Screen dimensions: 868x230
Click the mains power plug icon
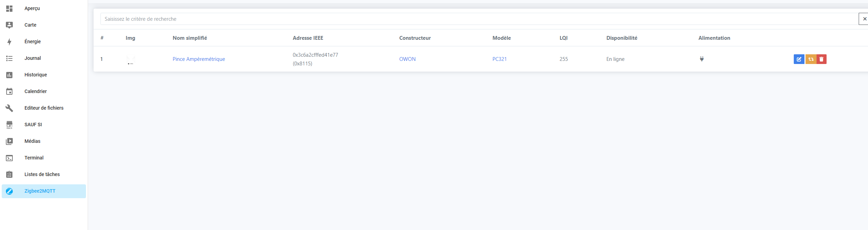702,59
